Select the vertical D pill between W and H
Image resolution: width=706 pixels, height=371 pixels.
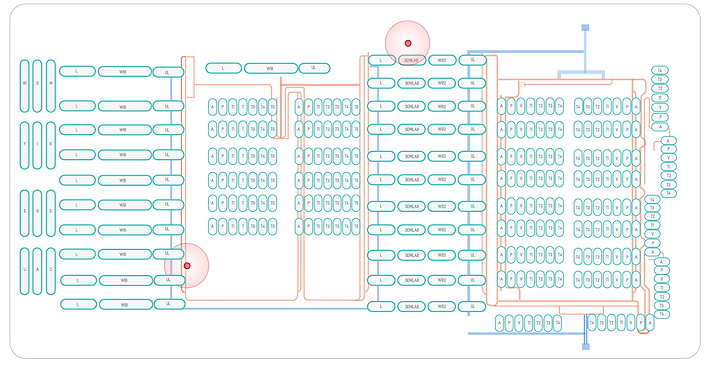point(37,86)
